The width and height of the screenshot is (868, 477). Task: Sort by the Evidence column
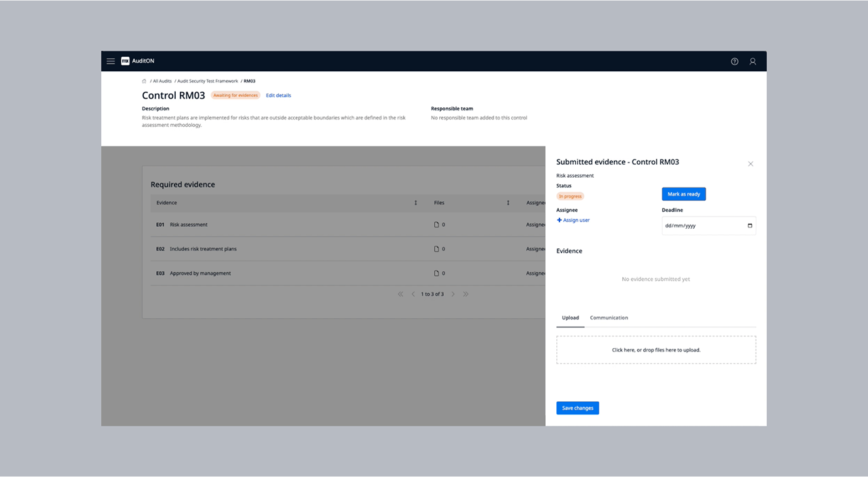416,203
